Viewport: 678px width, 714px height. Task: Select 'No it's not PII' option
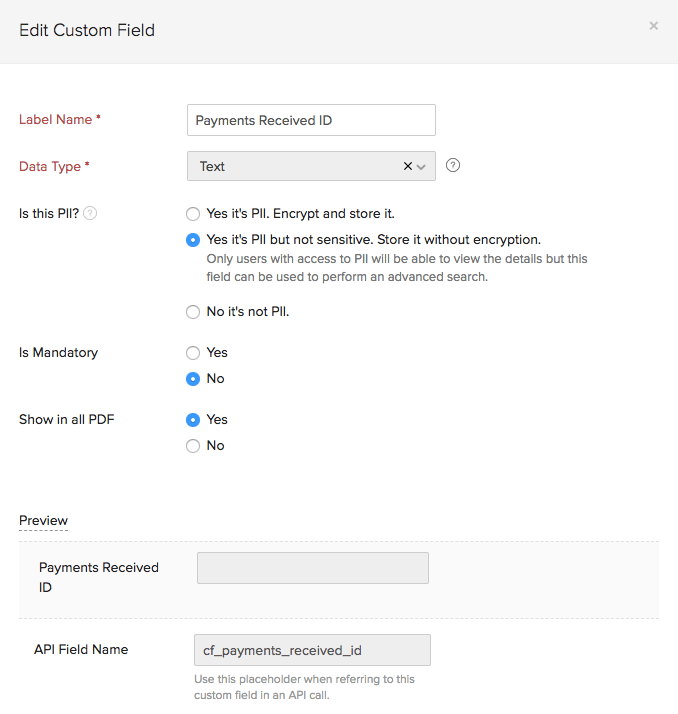[193, 312]
